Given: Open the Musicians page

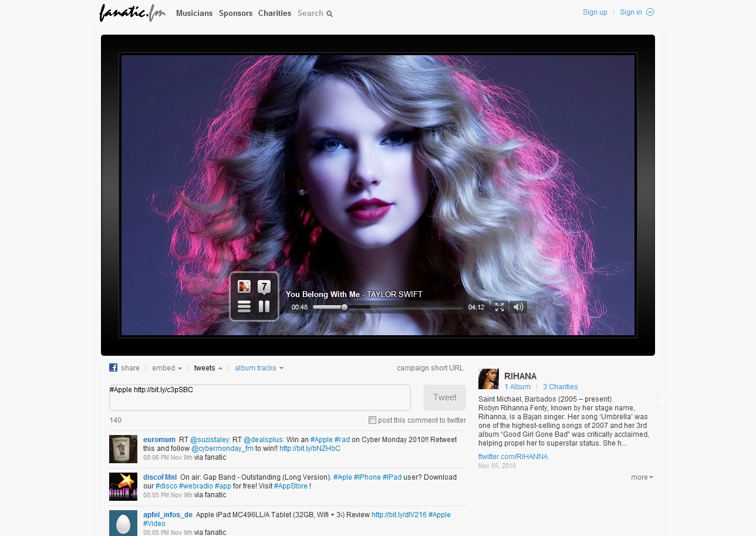Looking at the screenshot, I should (x=194, y=13).
